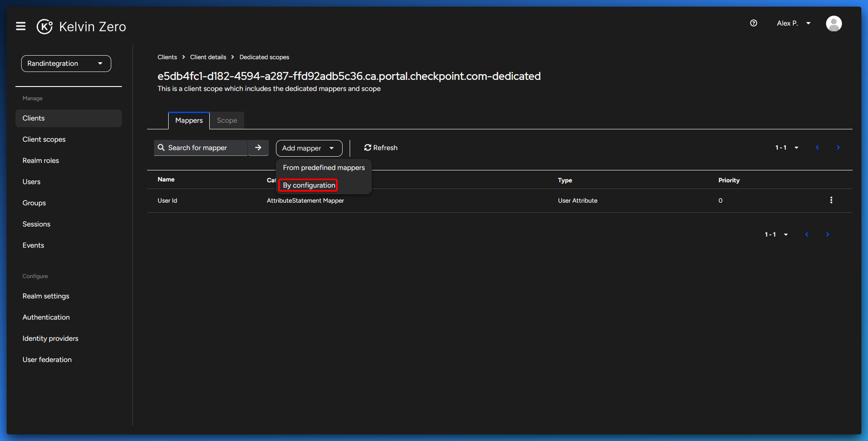Open the User Id mapper link

167,200
